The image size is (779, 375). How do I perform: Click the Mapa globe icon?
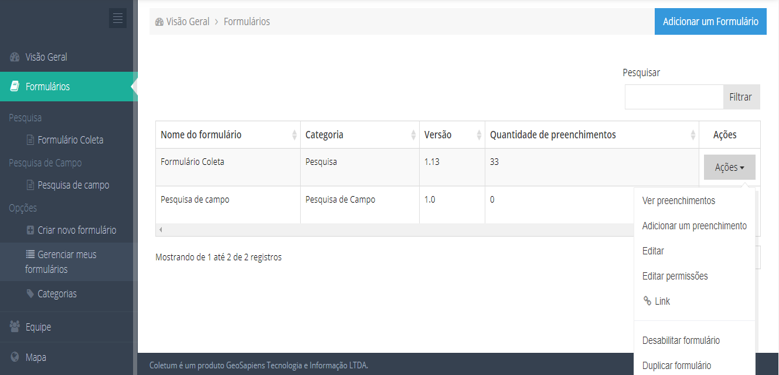click(14, 357)
